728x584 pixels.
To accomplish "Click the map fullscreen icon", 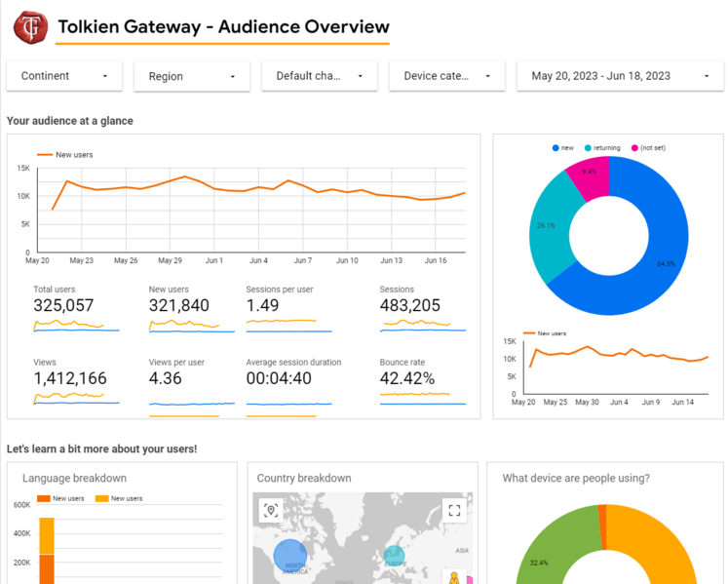I will point(454,510).
